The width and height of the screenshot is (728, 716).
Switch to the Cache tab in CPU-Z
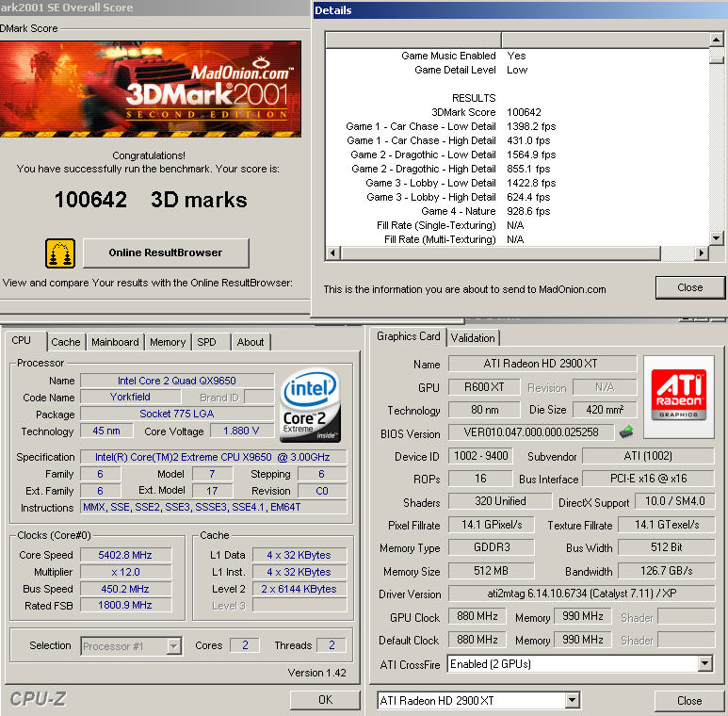tap(66, 342)
